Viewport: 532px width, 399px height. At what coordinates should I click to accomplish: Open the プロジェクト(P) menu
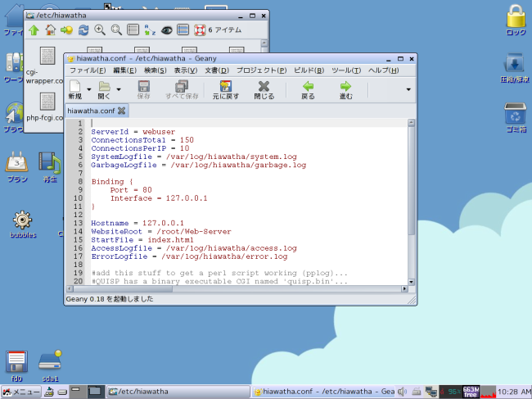[262, 70]
